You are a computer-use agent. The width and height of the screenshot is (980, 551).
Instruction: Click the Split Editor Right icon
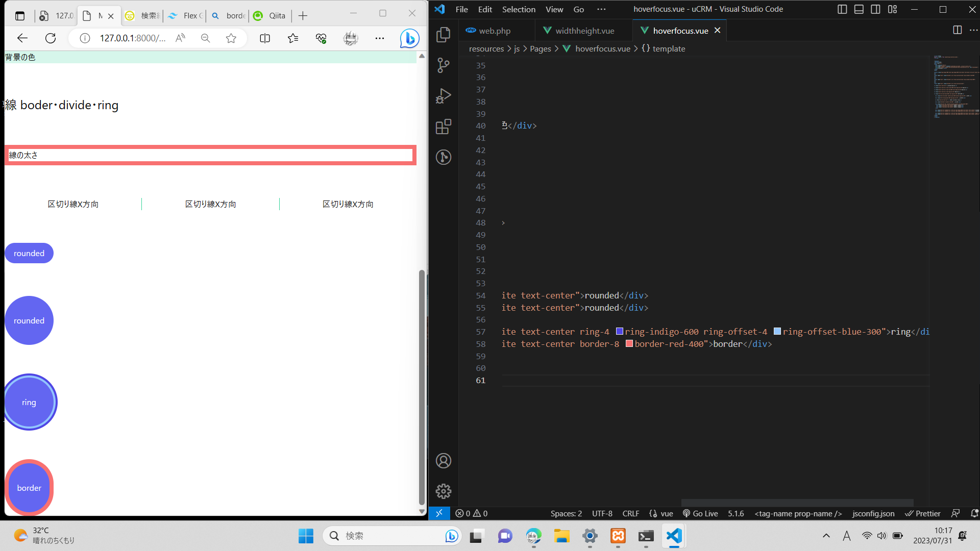957,30
